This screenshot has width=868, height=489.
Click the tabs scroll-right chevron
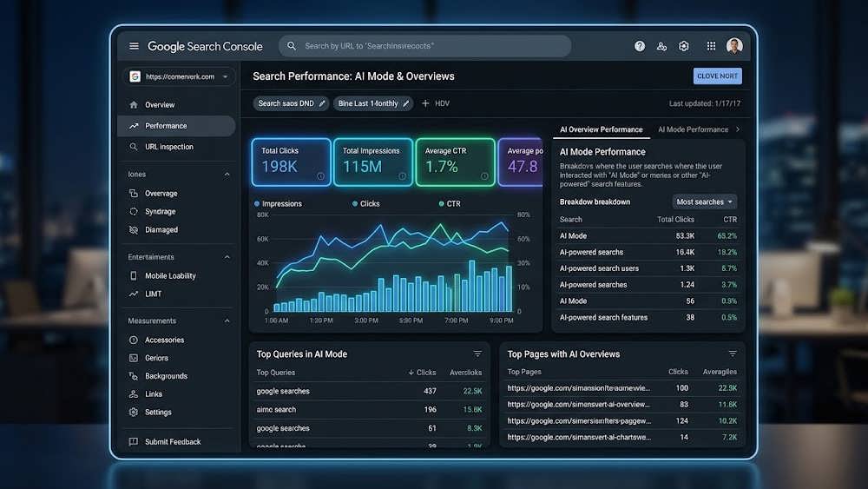(x=737, y=129)
